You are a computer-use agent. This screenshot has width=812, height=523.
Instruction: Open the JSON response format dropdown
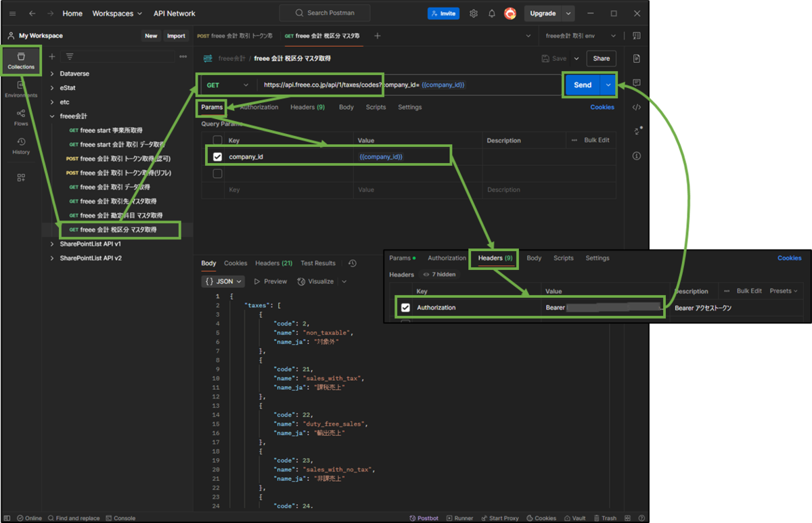(223, 281)
